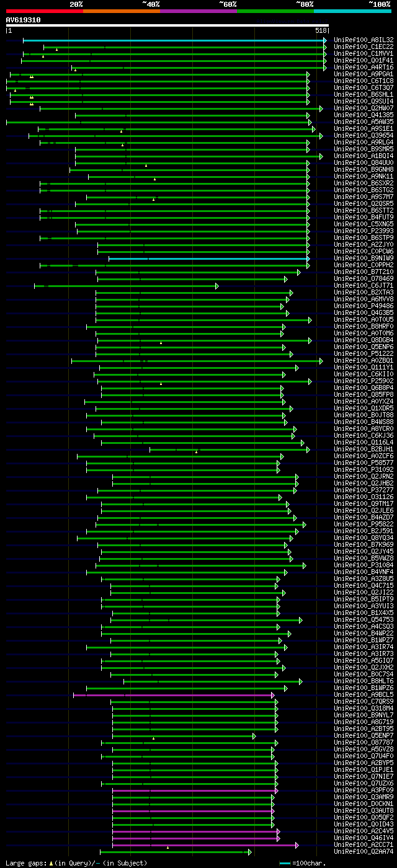Click the white query sequence ruler bar
This screenshot has height=868, width=397.
click(167, 25)
